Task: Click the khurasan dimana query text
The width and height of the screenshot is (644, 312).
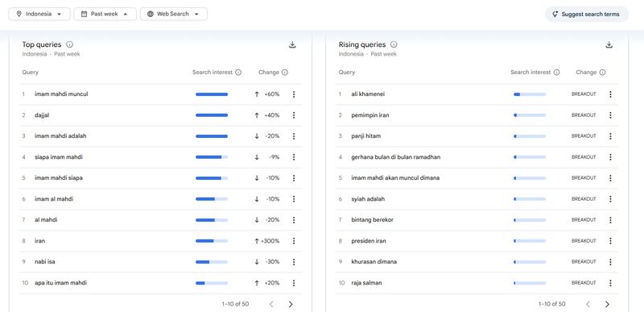Action: (x=374, y=262)
